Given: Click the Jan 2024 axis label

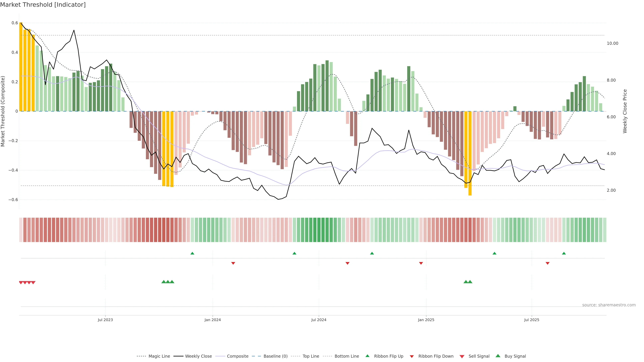Looking at the screenshot, I should pos(212,320).
